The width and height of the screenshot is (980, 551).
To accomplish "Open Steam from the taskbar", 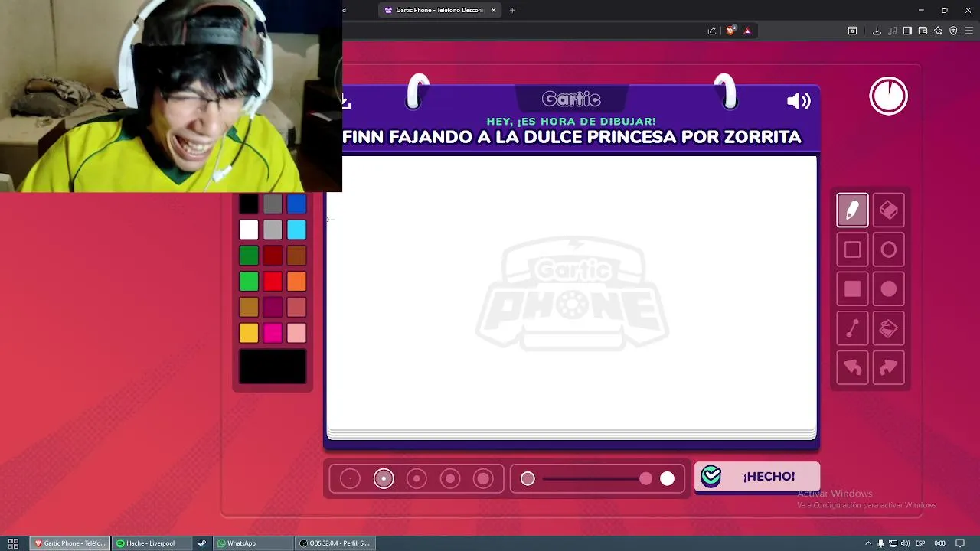I will click(202, 543).
